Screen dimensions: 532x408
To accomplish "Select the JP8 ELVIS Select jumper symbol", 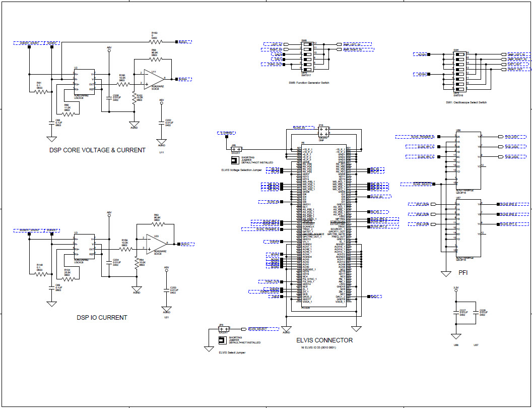I will pyautogui.click(x=224, y=329).
